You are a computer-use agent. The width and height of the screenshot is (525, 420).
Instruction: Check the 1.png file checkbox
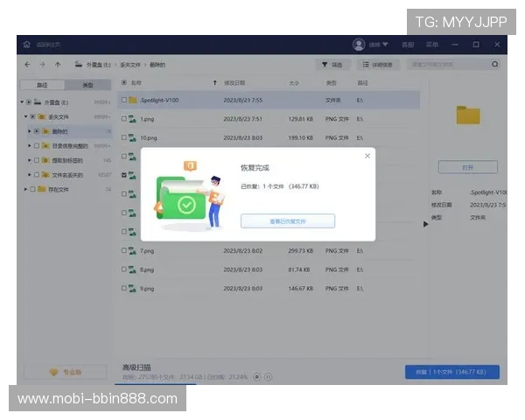pyautogui.click(x=124, y=119)
